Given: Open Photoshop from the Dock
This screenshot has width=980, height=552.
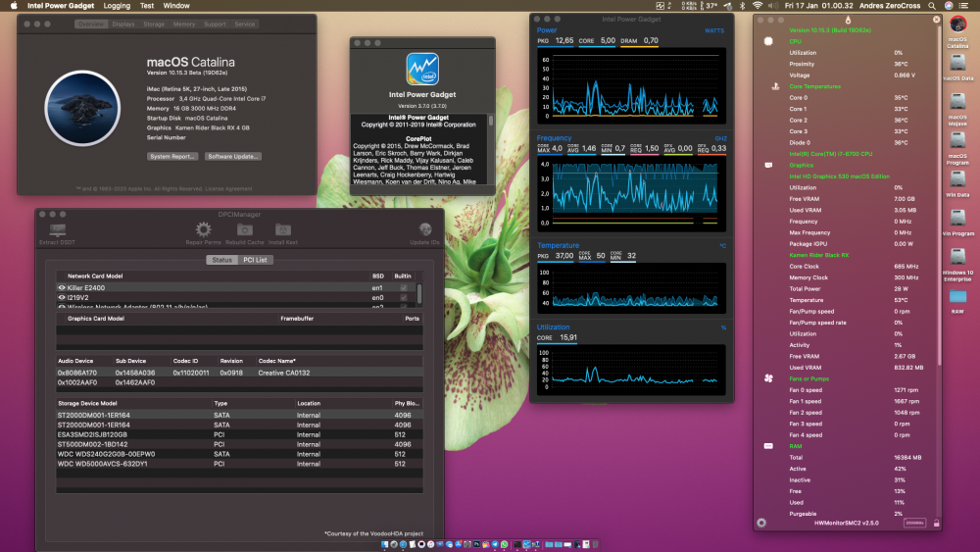Looking at the screenshot, I should pos(476,544).
